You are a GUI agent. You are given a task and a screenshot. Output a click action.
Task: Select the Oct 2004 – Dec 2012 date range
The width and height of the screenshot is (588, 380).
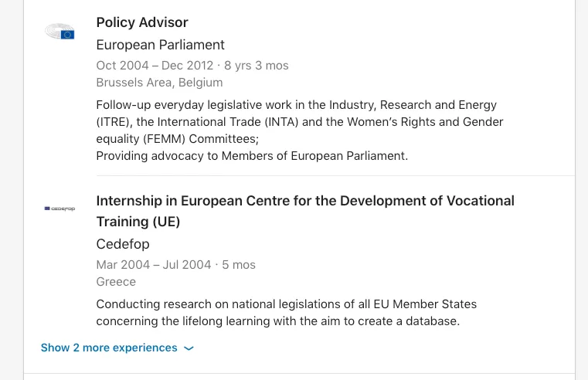pyautogui.click(x=155, y=66)
